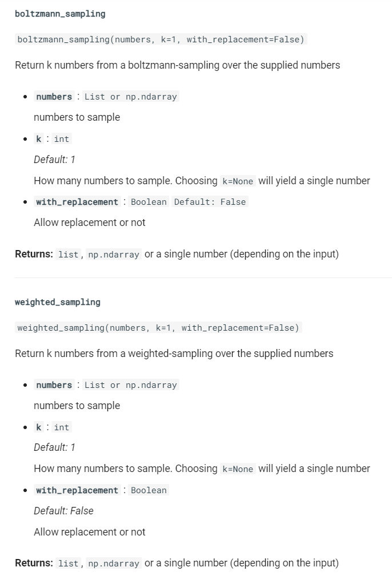Click the k=None code snippet in weighted_sampling
This screenshot has height=575, width=392.
(x=238, y=469)
